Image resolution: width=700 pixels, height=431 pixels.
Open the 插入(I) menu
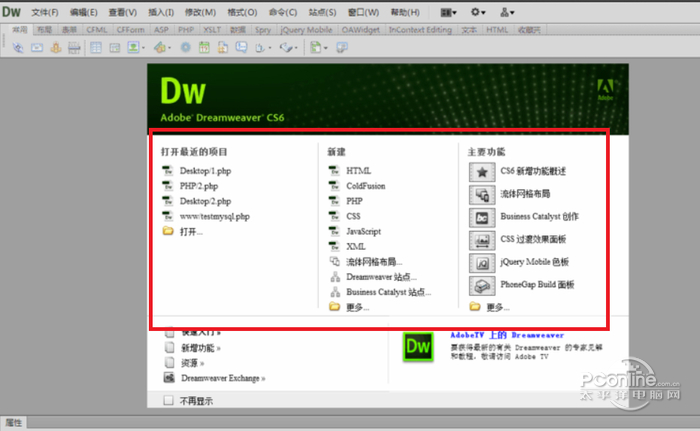click(161, 13)
